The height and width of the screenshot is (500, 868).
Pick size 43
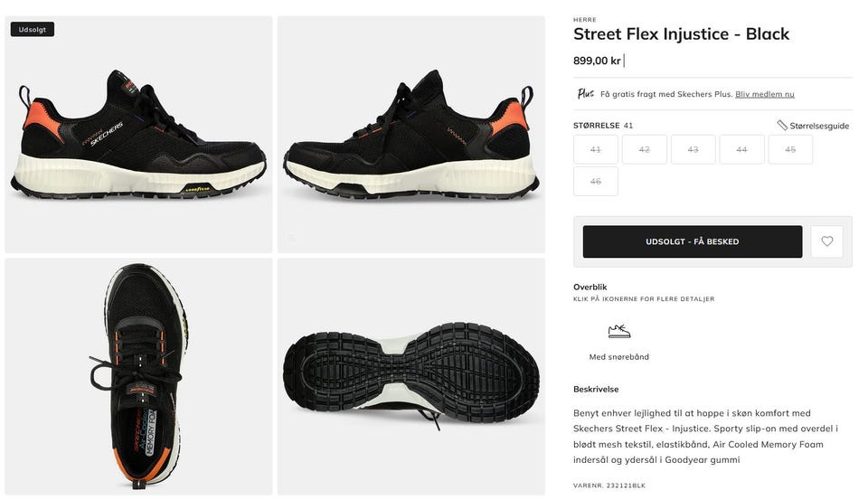tap(693, 149)
